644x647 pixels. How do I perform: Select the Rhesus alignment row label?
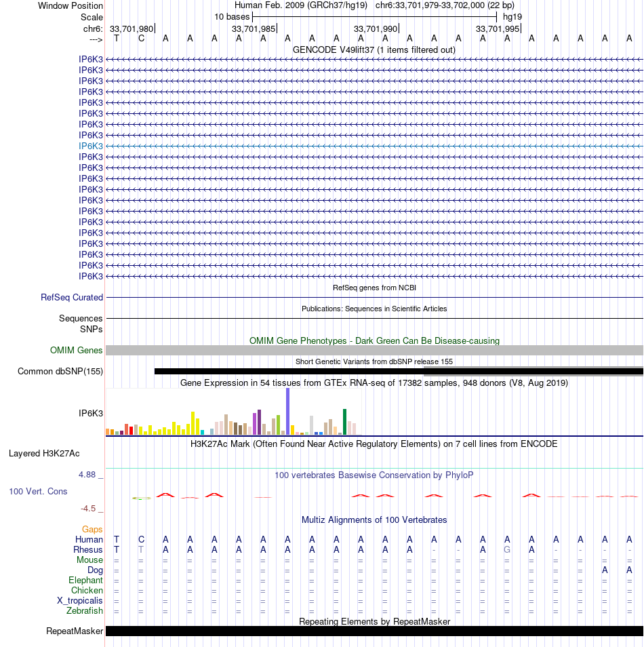click(x=88, y=550)
